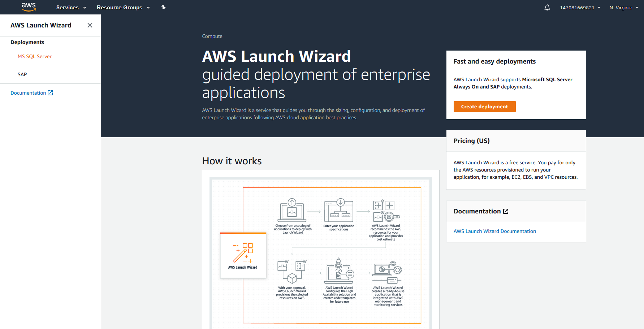This screenshot has height=329, width=644.
Task: Open the N. Virginia region selector
Action: (x=624, y=8)
